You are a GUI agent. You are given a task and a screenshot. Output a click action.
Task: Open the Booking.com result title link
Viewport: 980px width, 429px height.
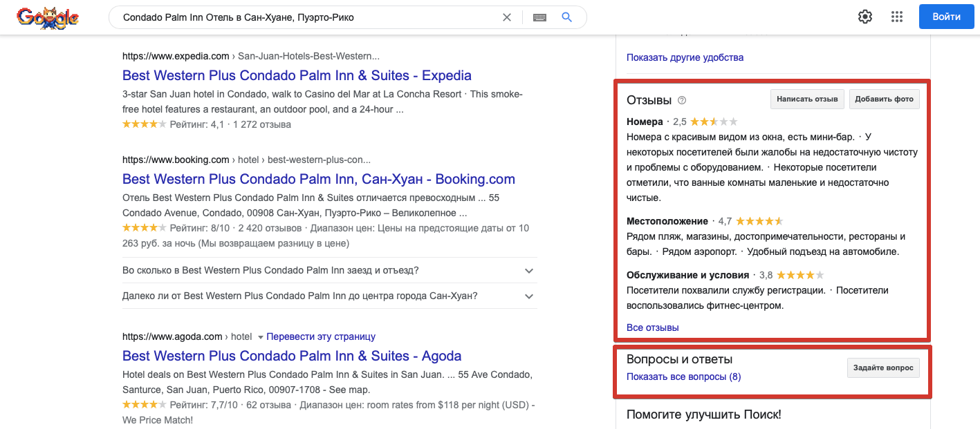click(x=319, y=179)
